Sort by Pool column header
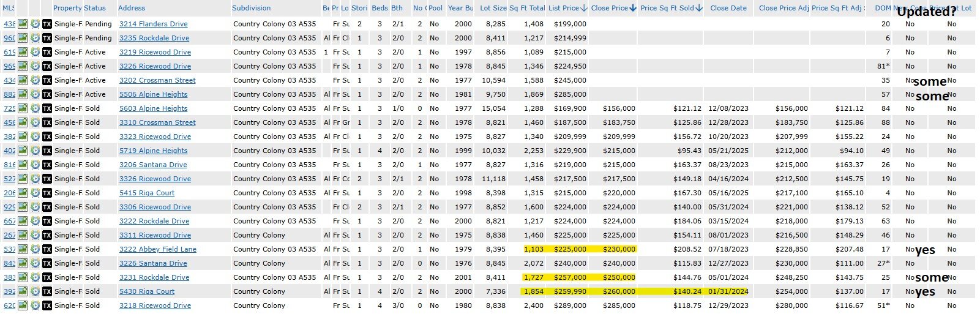 click(436, 9)
